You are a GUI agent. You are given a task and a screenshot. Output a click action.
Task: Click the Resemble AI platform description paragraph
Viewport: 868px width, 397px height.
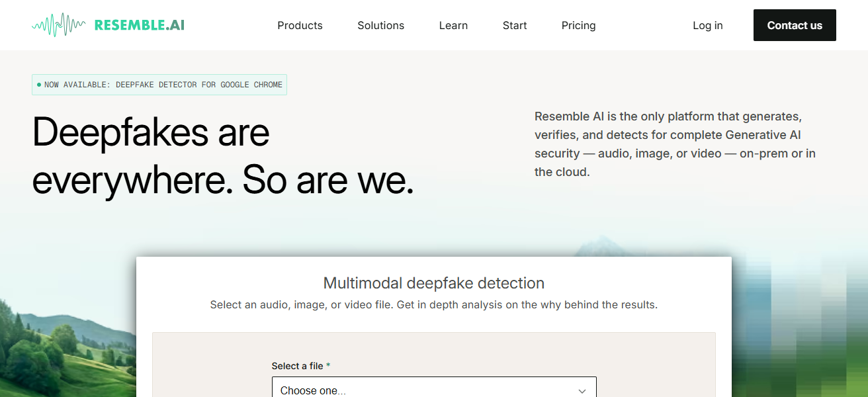point(675,144)
